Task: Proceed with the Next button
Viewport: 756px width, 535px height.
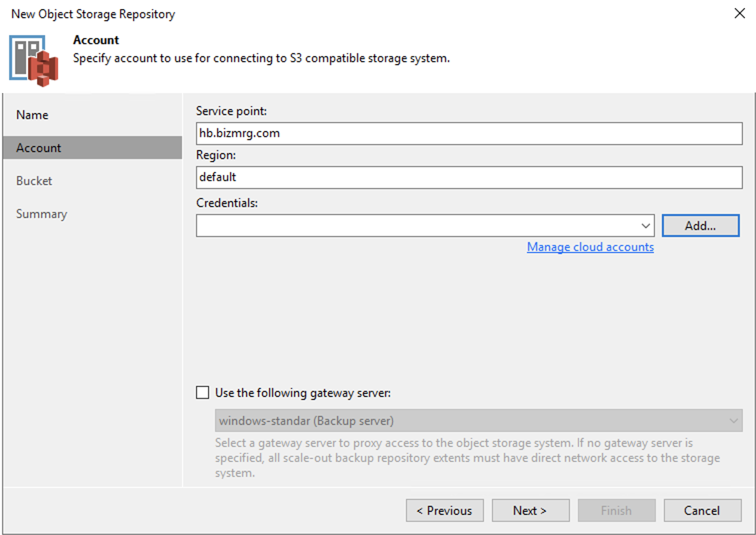Action: coord(530,510)
